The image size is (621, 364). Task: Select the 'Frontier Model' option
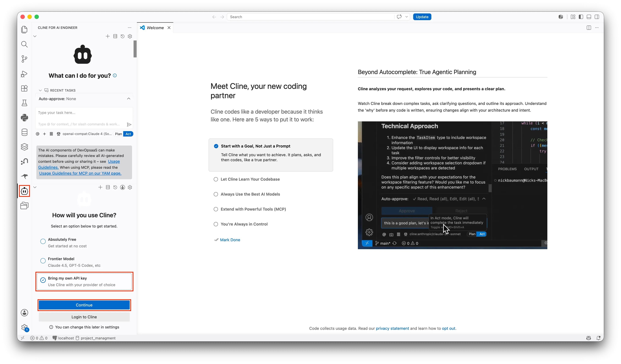coord(84,262)
